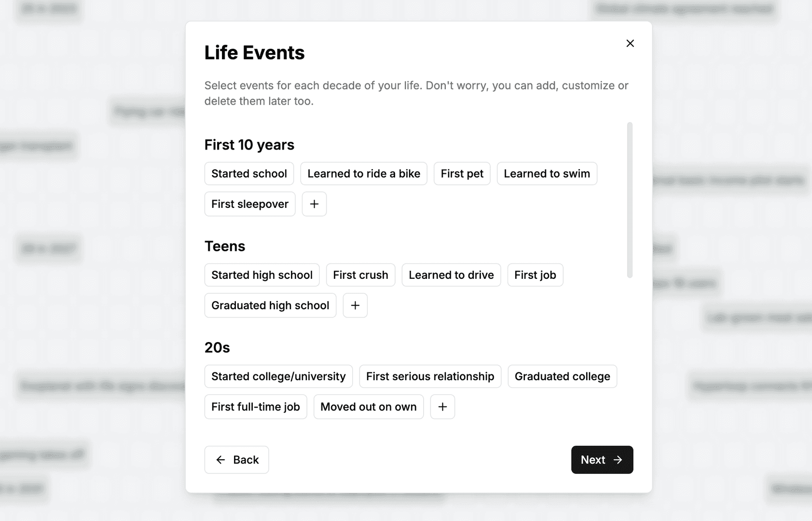The width and height of the screenshot is (812, 521).
Task: Toggle the First pet event
Action: pos(462,174)
